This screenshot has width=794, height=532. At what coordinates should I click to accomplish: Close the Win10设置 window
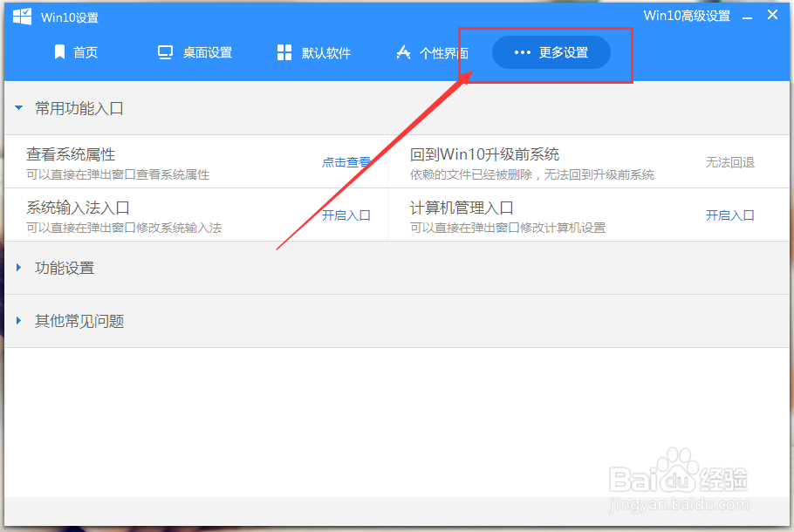click(x=772, y=15)
